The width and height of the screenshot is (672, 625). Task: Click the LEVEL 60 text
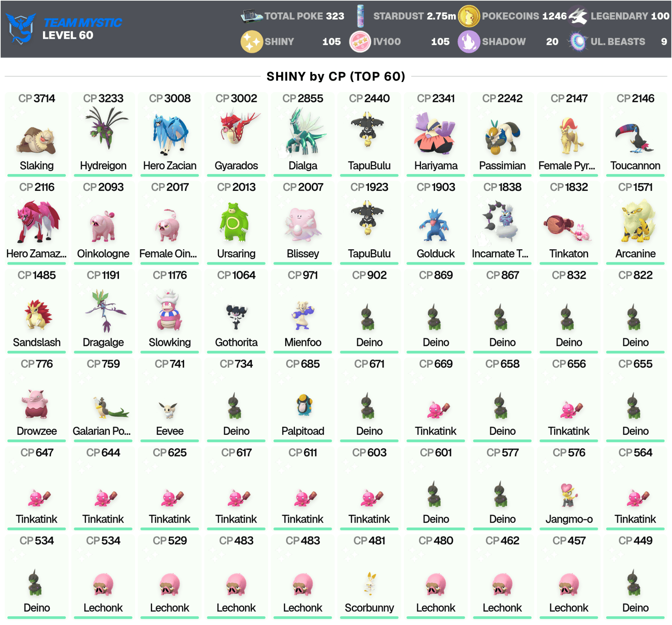pyautogui.click(x=68, y=35)
